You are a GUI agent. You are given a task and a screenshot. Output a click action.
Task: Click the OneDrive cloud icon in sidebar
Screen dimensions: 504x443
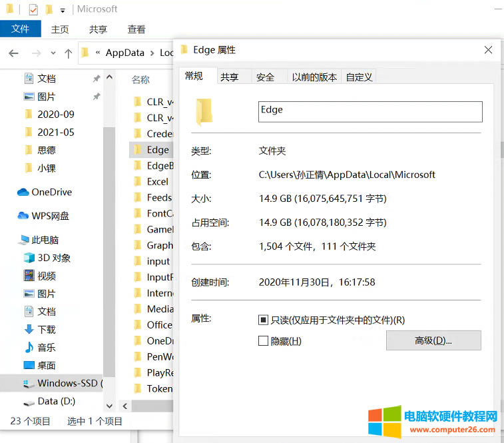(x=23, y=192)
